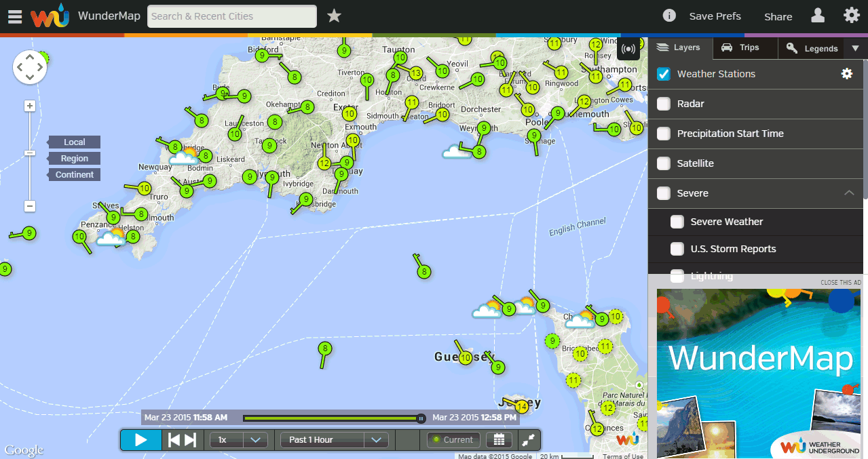Click the Region zoom button
The width and height of the screenshot is (868, 459).
click(73, 158)
